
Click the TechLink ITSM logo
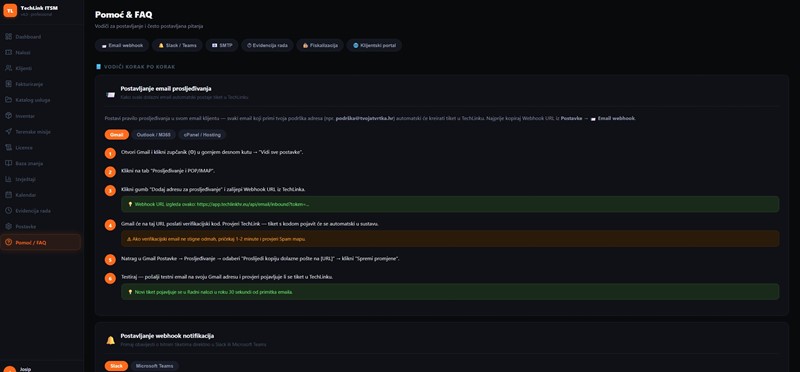tap(10, 10)
